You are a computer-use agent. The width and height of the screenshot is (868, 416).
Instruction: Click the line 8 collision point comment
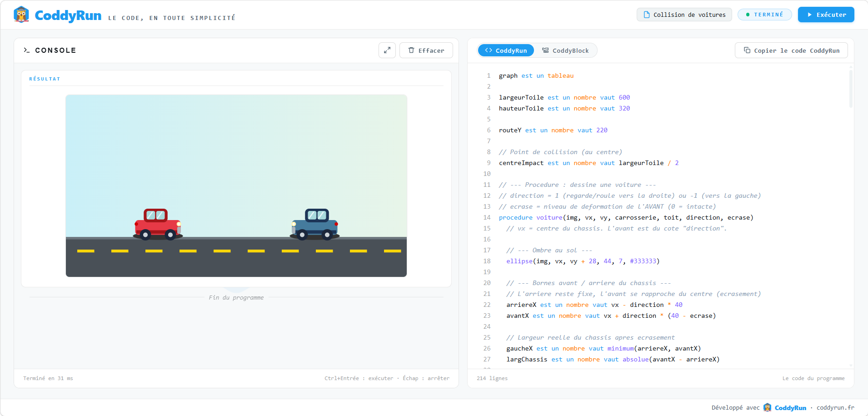(x=560, y=152)
